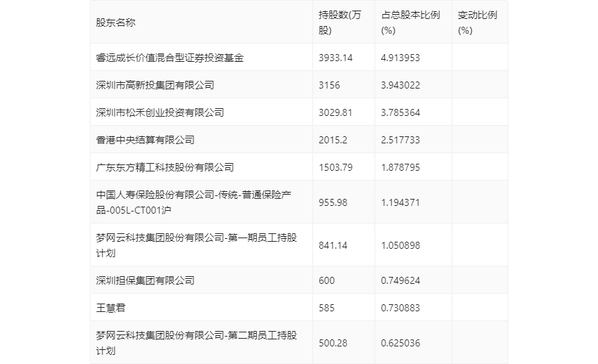Click share count 600

point(326,280)
